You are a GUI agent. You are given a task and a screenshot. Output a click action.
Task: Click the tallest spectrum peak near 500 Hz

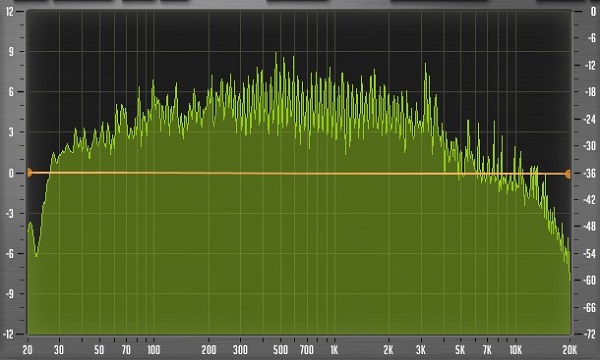[x=276, y=54]
